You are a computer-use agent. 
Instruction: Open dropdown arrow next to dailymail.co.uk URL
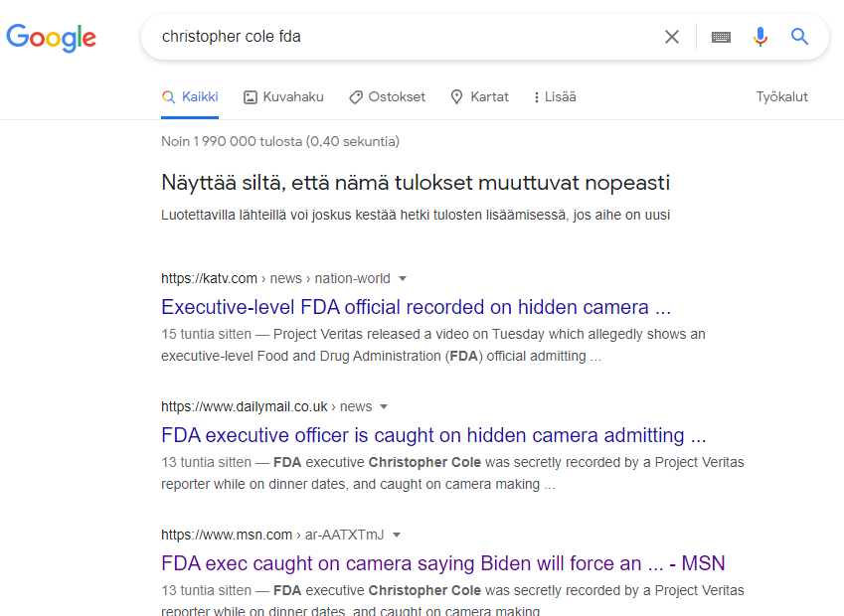(384, 406)
